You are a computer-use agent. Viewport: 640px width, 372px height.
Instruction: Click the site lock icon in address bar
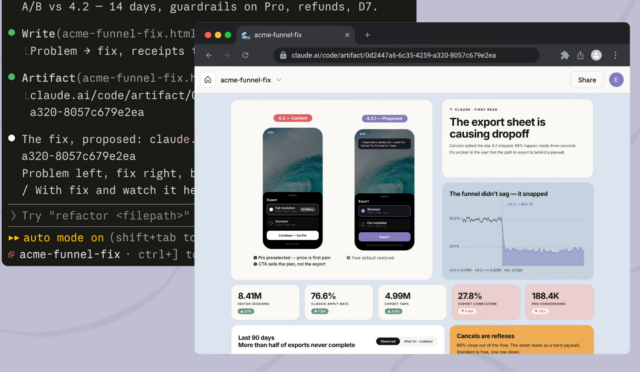pos(283,55)
